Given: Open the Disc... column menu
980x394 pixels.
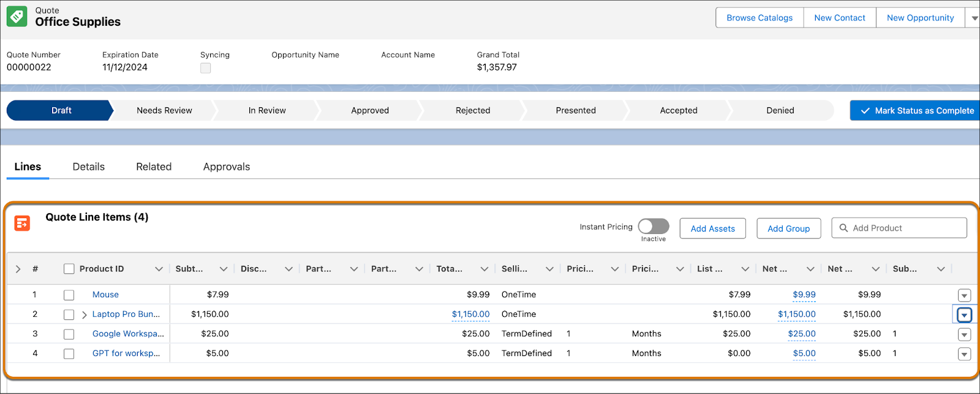Looking at the screenshot, I should tap(288, 269).
